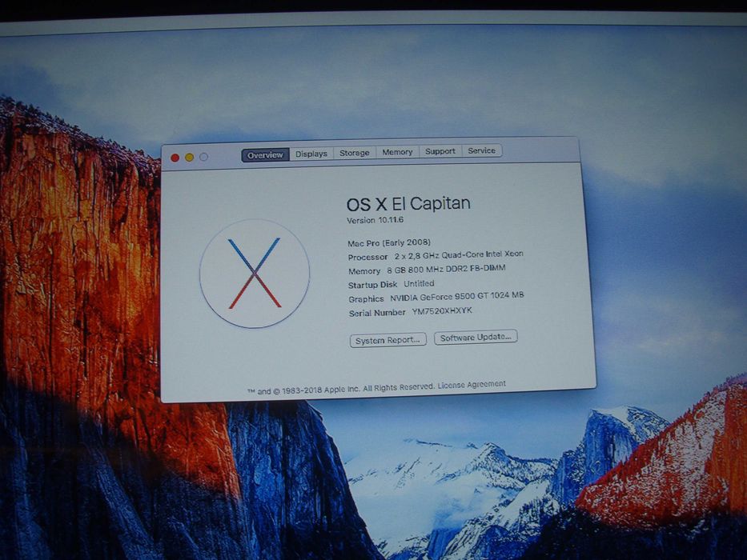
Task: Click the startup disk name Untitled
Action: [419, 283]
